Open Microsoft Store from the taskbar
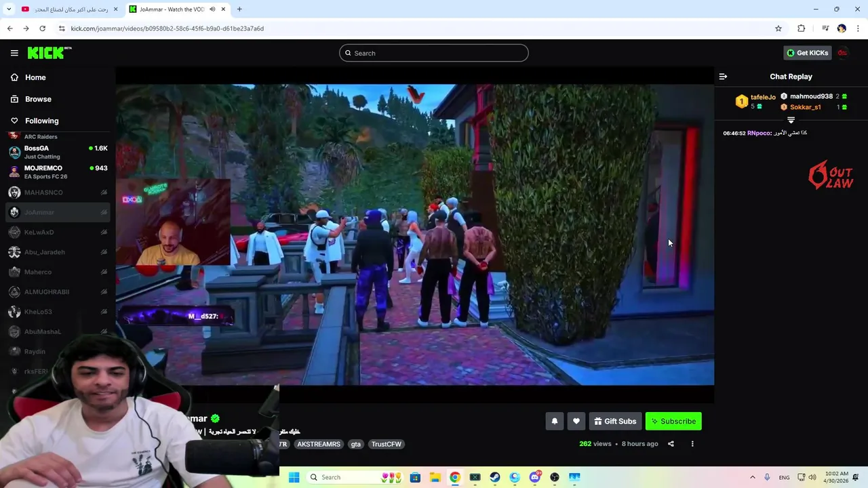Image resolution: width=868 pixels, height=488 pixels. 415,477
